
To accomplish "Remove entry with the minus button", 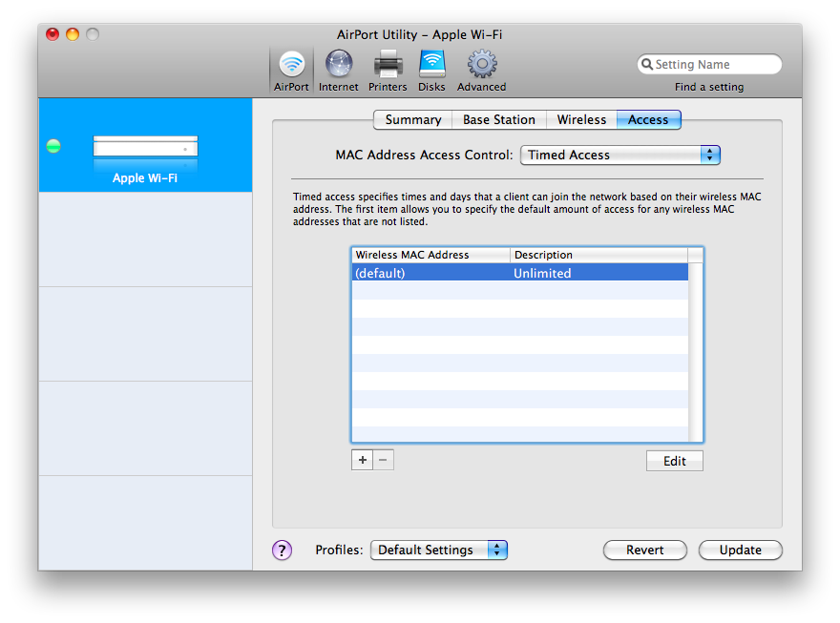I will point(383,460).
